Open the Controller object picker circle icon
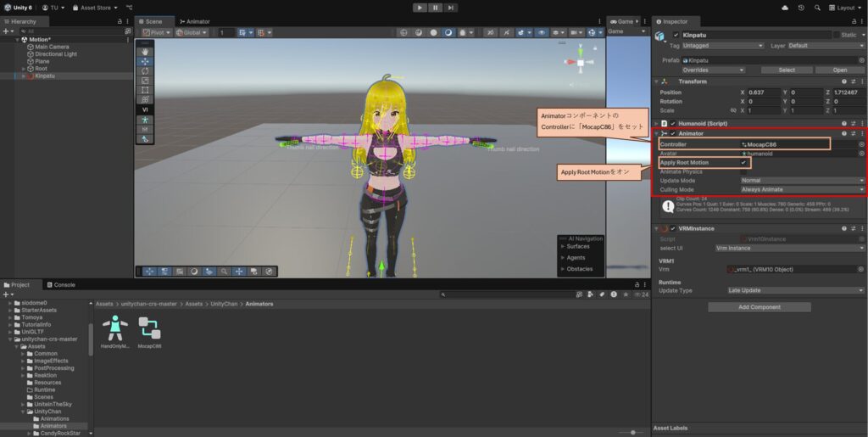 coord(861,144)
